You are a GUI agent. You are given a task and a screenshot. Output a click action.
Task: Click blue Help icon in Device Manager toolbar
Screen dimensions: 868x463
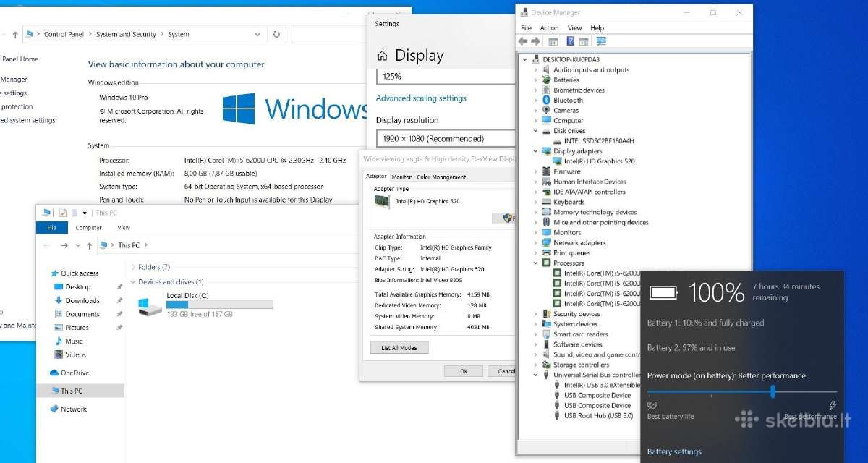pos(571,41)
